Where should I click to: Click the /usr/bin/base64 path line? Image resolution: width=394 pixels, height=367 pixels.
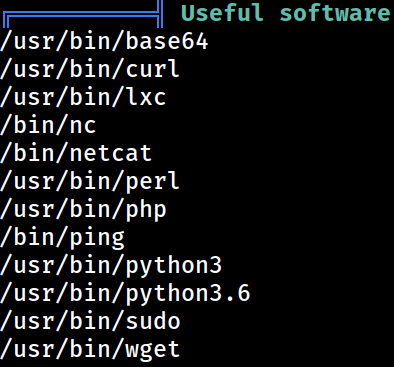[x=104, y=42]
